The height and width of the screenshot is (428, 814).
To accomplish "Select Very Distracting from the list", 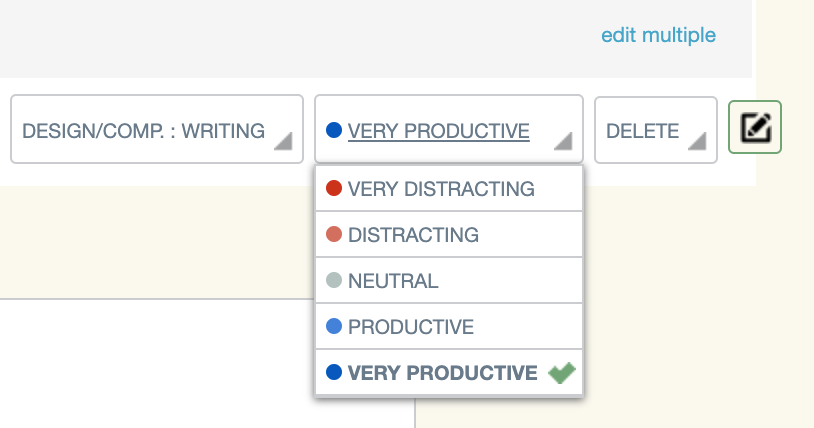I will (x=449, y=189).
